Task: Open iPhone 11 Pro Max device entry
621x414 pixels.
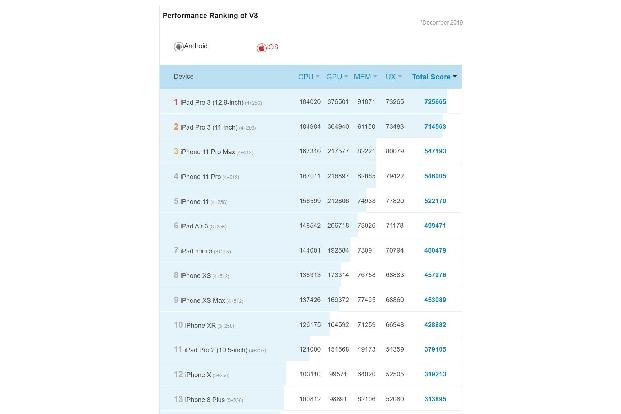Action: pyautogui.click(x=217, y=152)
